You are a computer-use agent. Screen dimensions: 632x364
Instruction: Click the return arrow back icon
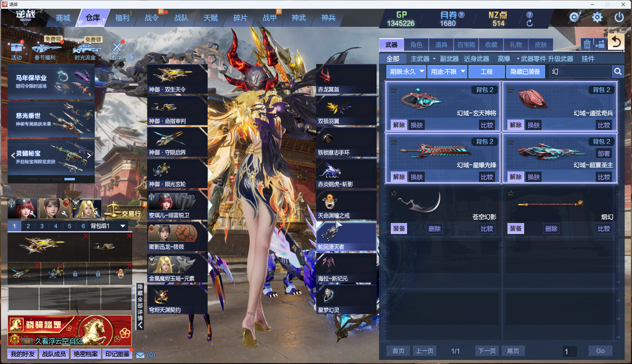click(x=615, y=42)
